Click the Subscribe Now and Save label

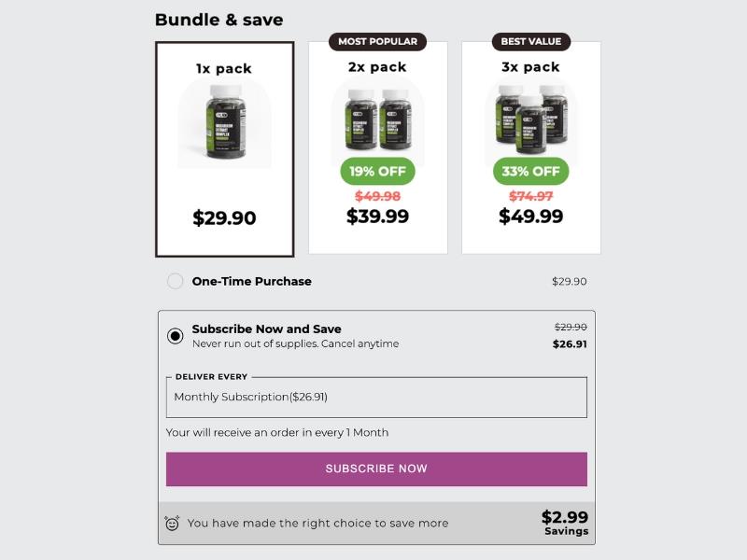pyautogui.click(x=266, y=329)
